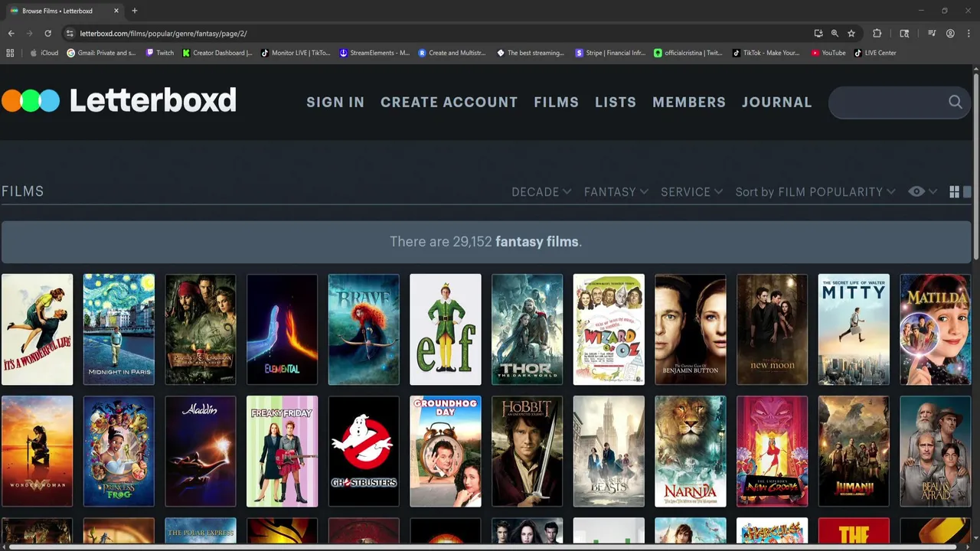The height and width of the screenshot is (551, 980).
Task: Open Midnight in Paris poster
Action: point(119,329)
